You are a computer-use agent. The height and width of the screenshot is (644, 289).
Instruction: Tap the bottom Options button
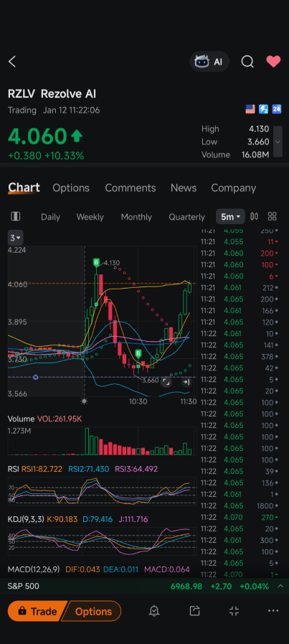[x=93, y=611]
